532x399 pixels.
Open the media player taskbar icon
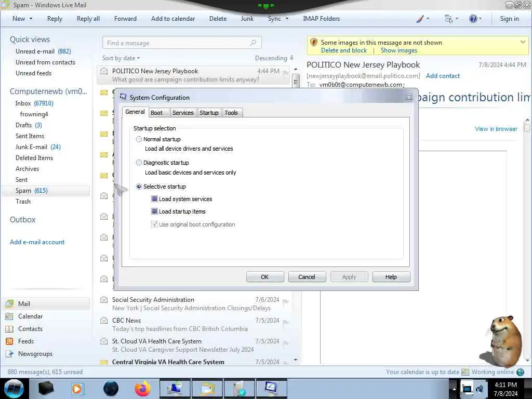coord(77,389)
